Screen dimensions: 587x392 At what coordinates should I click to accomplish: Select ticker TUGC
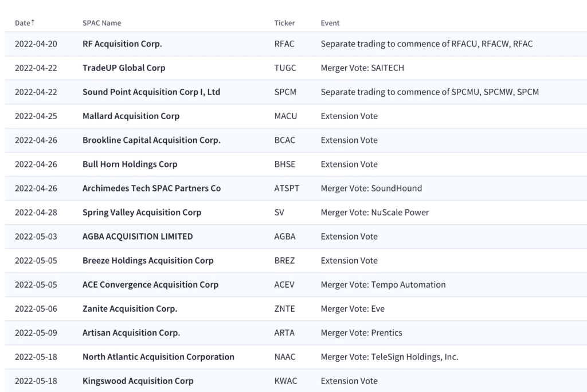tap(285, 68)
